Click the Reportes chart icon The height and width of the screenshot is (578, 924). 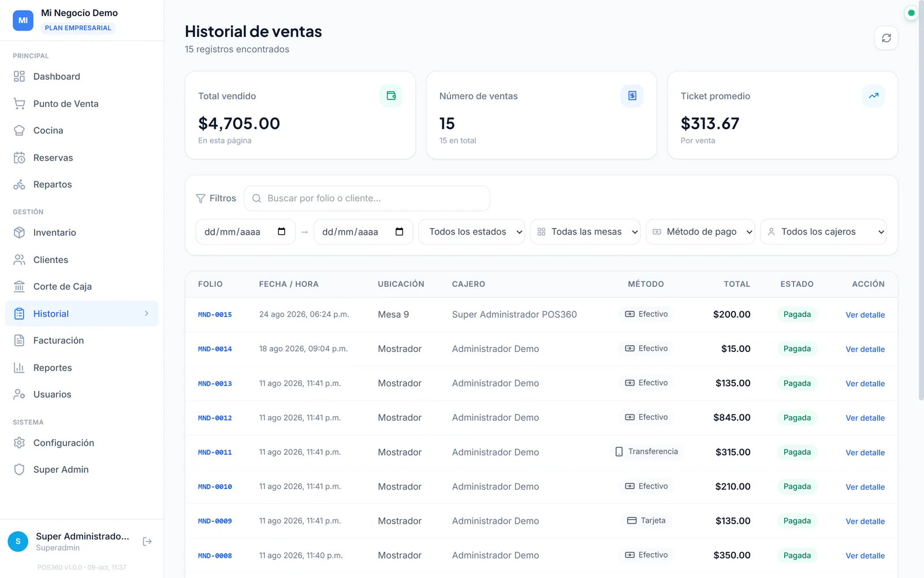[x=19, y=368]
